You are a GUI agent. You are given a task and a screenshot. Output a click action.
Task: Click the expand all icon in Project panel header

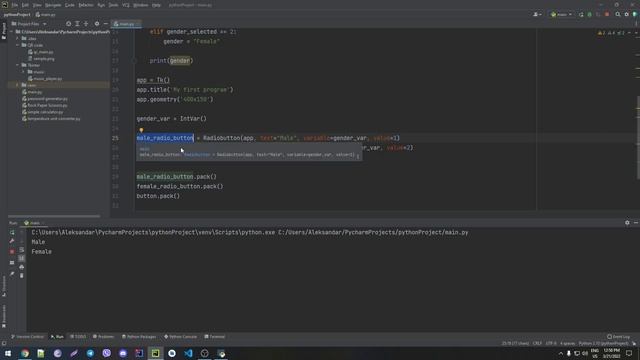77,24
